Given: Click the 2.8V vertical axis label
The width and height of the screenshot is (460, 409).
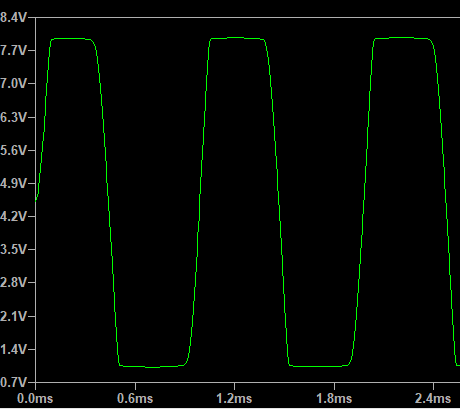Looking at the screenshot, I should tap(13, 283).
